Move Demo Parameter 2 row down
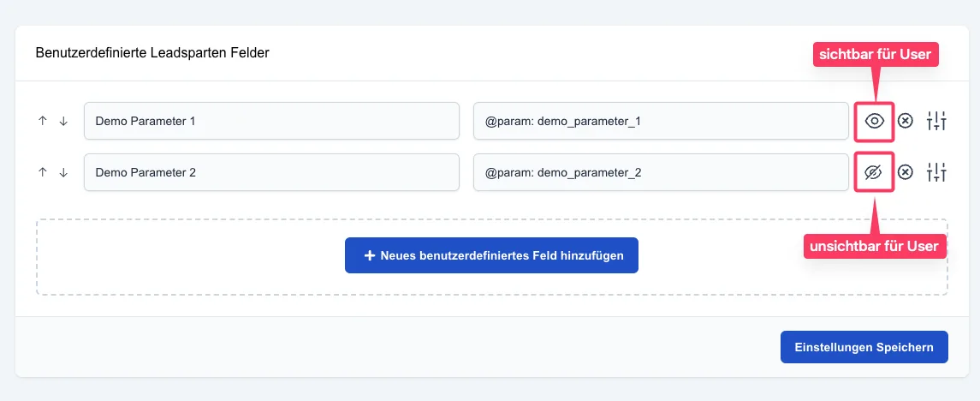Image resolution: width=980 pixels, height=401 pixels. pyautogui.click(x=63, y=172)
